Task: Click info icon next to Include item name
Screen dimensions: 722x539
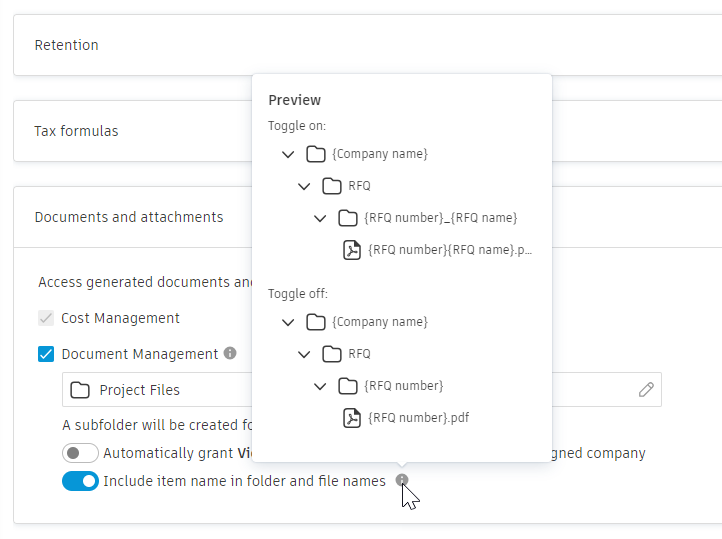Action: tap(401, 480)
